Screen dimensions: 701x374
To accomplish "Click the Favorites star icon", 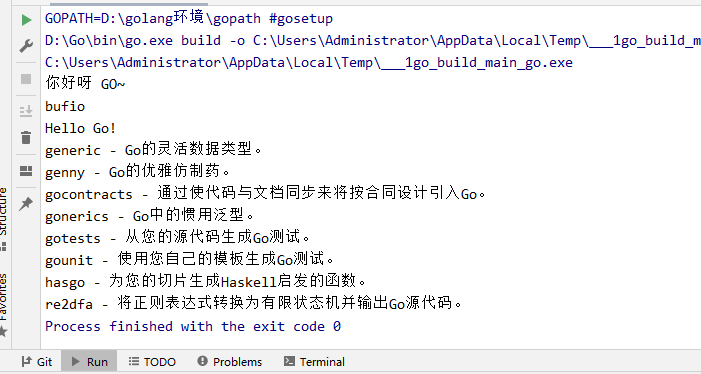I will point(3,332).
